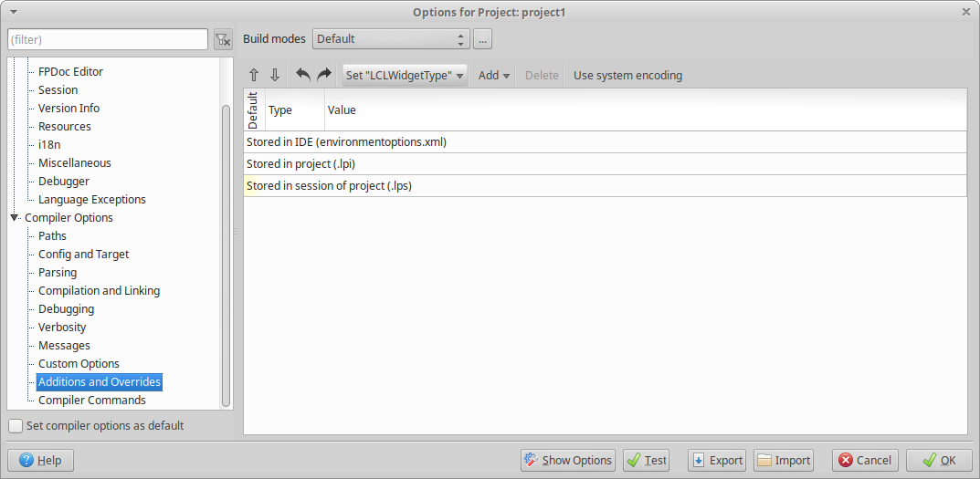Open Verbosity options page
Screen dimensions: 980x479
point(62,328)
